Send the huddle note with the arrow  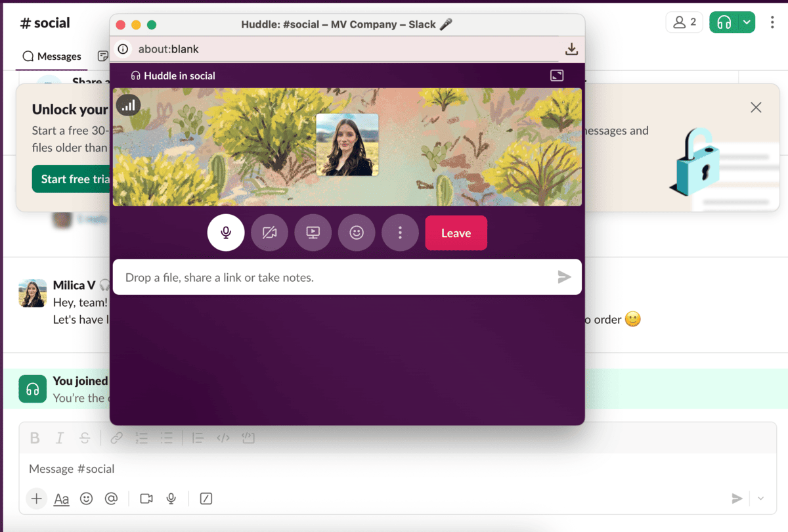coord(564,277)
